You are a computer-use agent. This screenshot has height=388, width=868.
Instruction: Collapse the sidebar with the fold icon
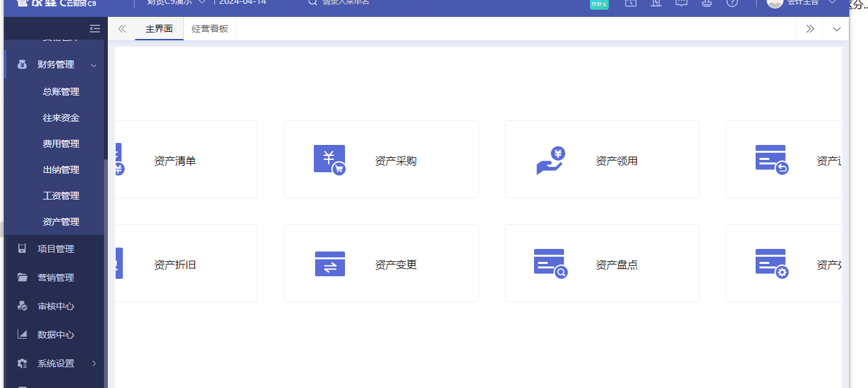[x=95, y=29]
